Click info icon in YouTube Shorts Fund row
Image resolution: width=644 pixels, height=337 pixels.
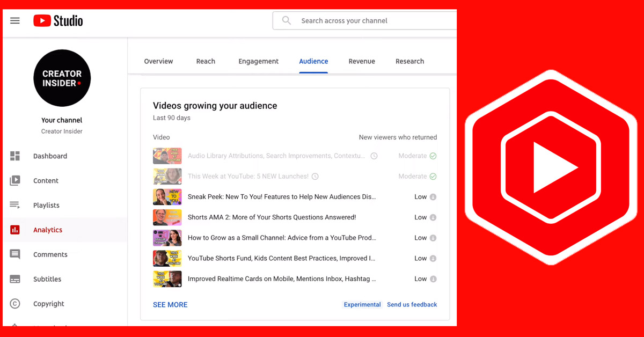(433, 259)
